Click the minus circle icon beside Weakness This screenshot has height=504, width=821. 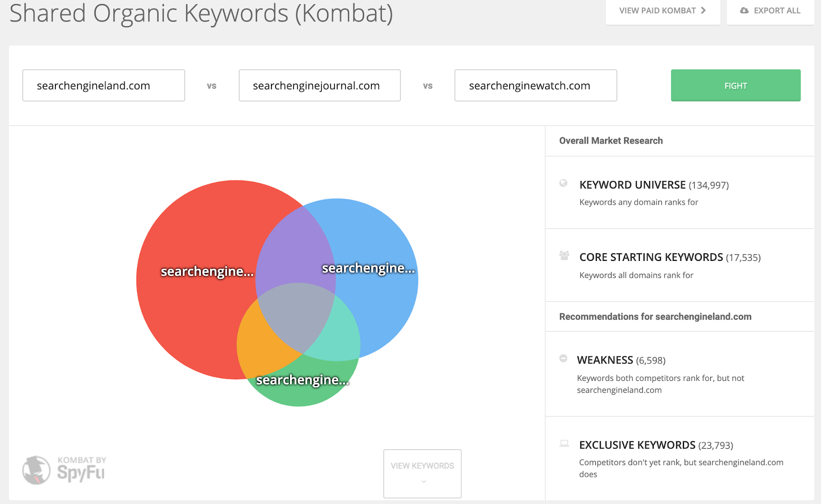[563, 358]
